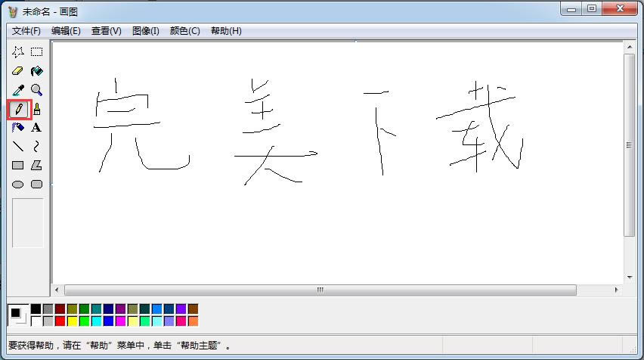Select the Magnifier tool

pos(36,89)
